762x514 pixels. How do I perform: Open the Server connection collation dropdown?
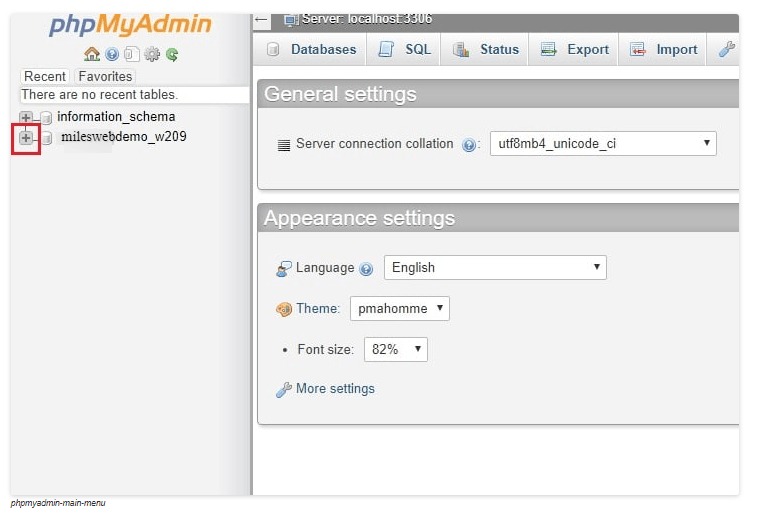(603, 143)
